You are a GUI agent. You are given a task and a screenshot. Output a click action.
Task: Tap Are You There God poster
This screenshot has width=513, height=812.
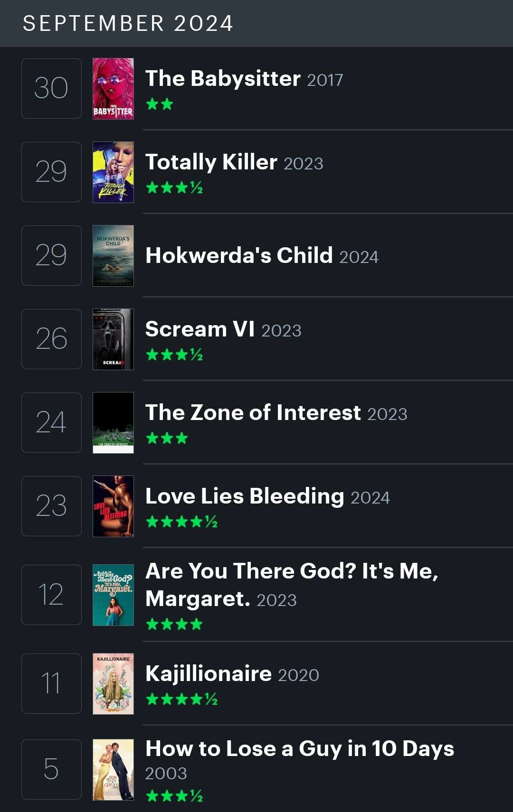click(113, 595)
